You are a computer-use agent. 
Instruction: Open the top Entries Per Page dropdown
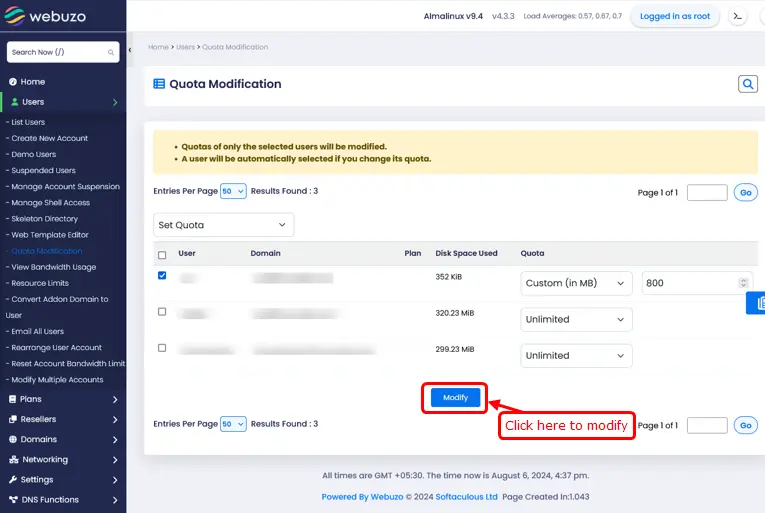click(233, 191)
